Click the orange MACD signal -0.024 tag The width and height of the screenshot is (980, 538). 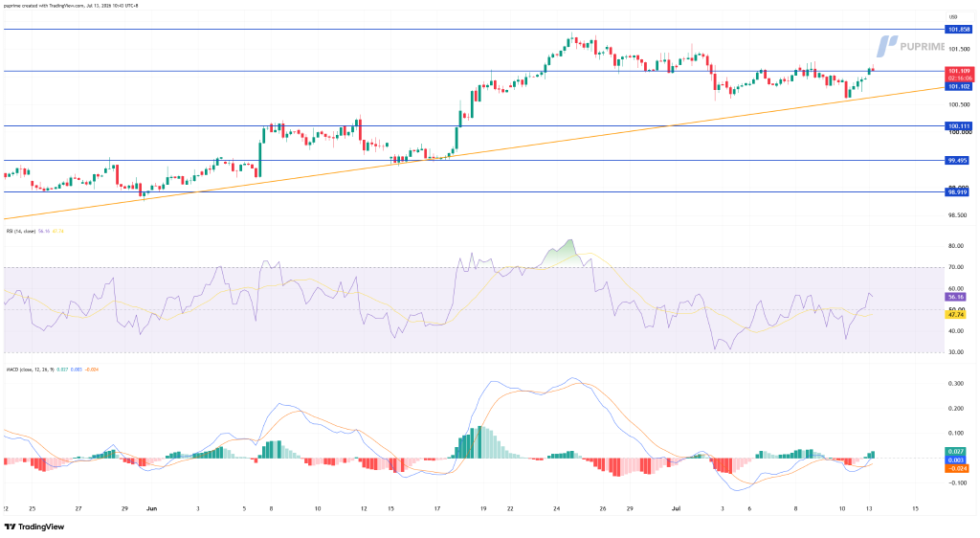(x=957, y=468)
